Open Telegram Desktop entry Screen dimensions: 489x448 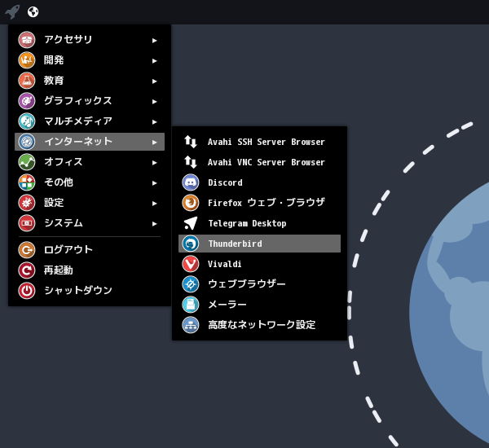[x=259, y=223]
